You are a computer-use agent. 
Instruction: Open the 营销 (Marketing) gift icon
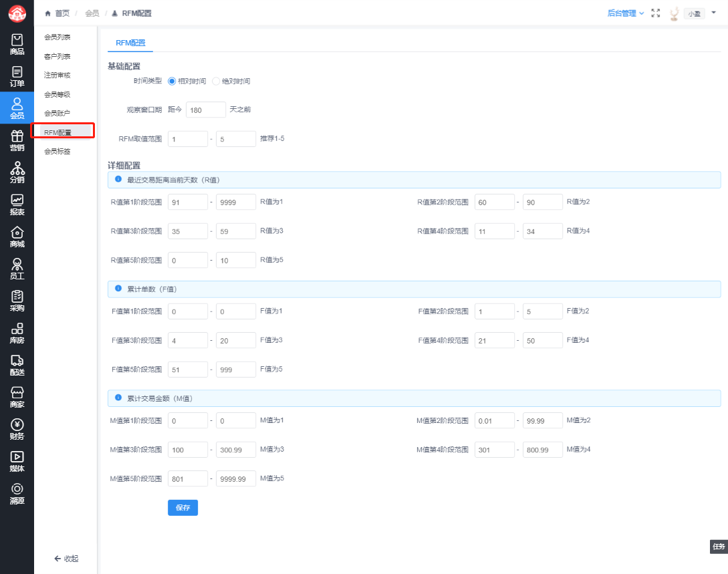(17, 140)
